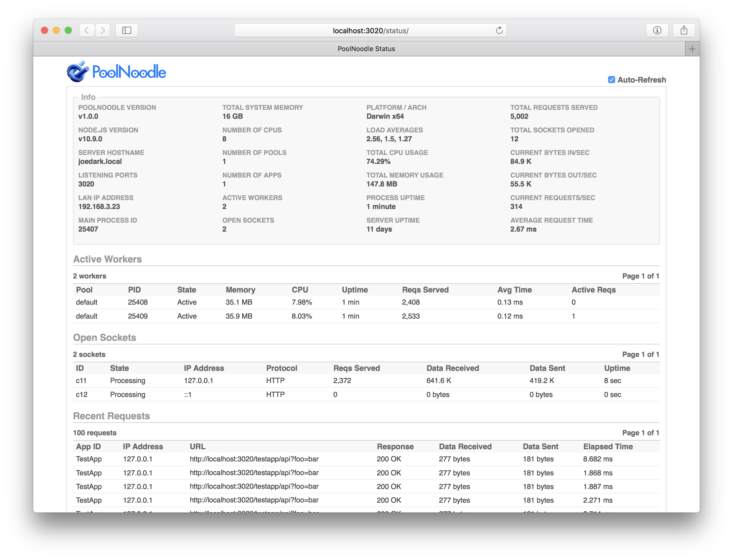
Task: Click the Elapsed Time column header
Action: pyautogui.click(x=608, y=446)
